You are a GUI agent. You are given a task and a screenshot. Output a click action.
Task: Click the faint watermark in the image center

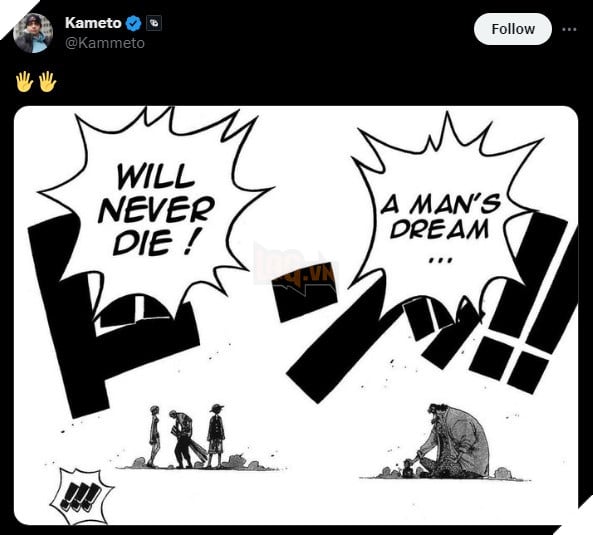tap(297, 267)
